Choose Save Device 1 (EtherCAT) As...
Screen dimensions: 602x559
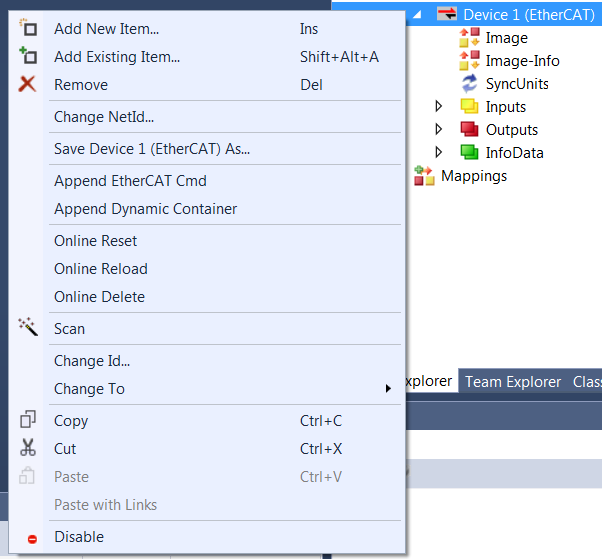tap(206, 149)
